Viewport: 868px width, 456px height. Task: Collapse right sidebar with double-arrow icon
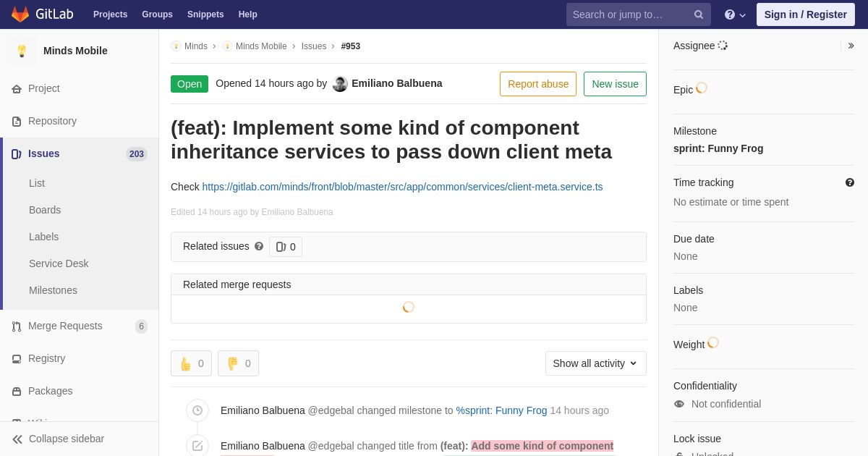pos(851,46)
